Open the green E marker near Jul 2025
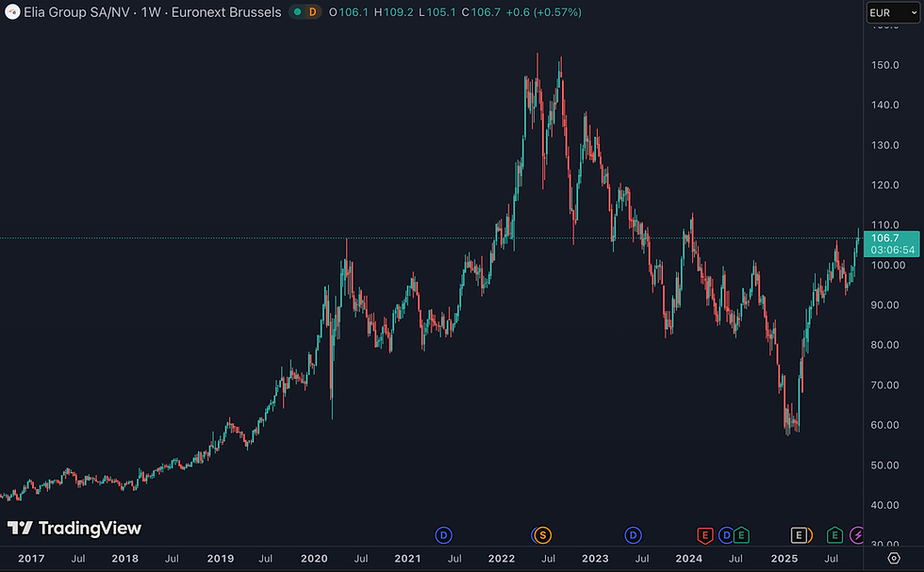Viewport: 924px width, 572px height. point(834,535)
